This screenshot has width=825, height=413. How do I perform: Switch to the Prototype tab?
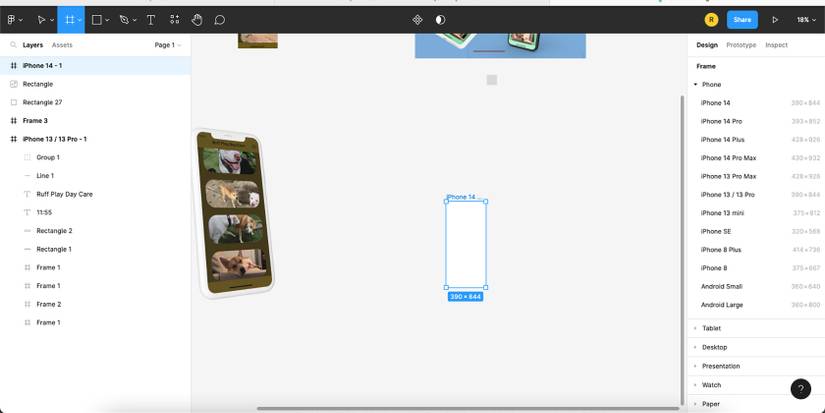[741, 45]
